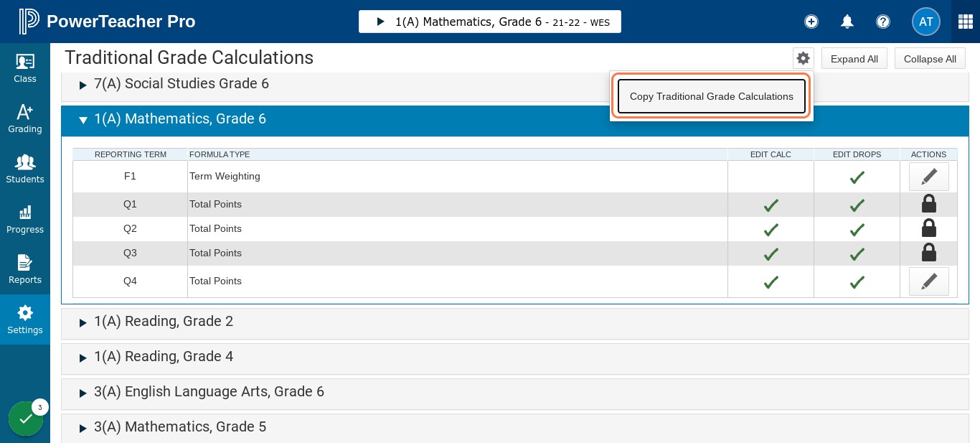The width and height of the screenshot is (980, 443).
Task: Click the Q1 reporting term cell
Action: tap(130, 204)
